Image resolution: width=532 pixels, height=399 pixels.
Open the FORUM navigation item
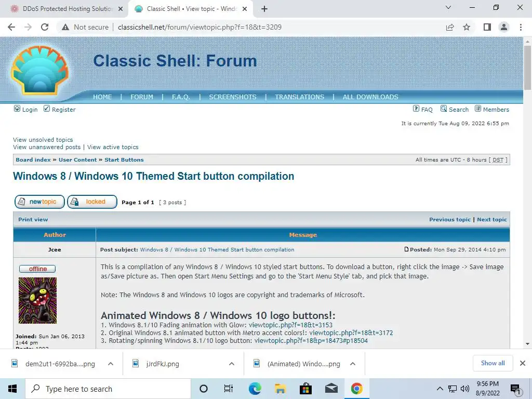coord(142,97)
